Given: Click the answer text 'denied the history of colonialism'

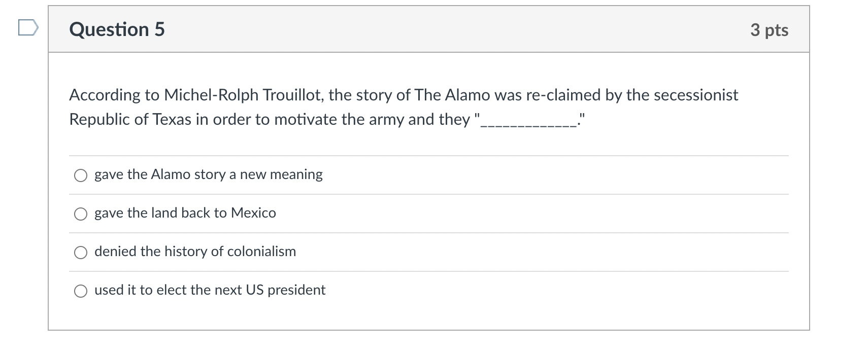Looking at the screenshot, I should click(195, 252).
